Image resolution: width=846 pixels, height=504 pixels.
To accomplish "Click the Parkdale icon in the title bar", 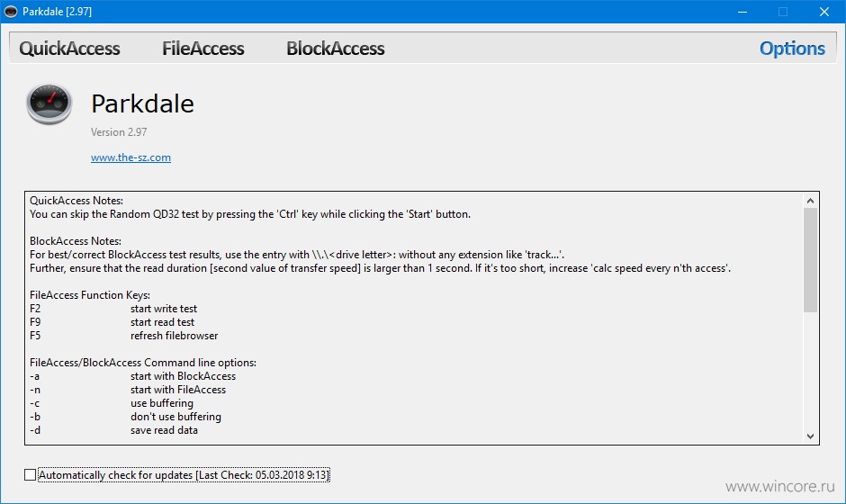I will click(11, 12).
